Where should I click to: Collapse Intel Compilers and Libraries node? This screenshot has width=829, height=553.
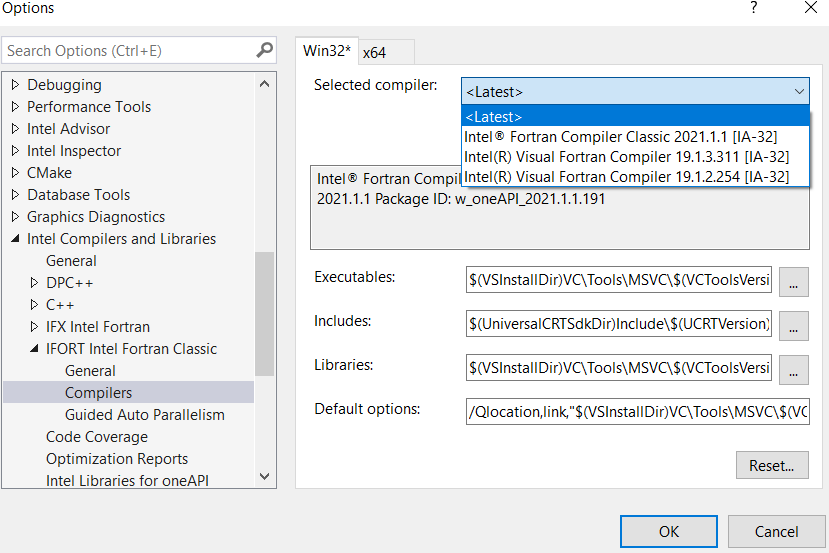pyautogui.click(x=15, y=239)
